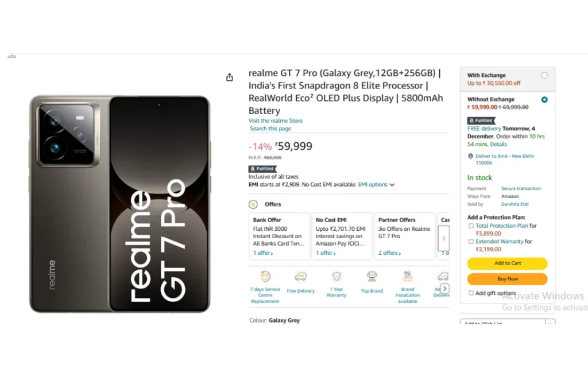The image size is (588, 392).
Task: Click the Top Brand trophy icon
Action: (372, 277)
